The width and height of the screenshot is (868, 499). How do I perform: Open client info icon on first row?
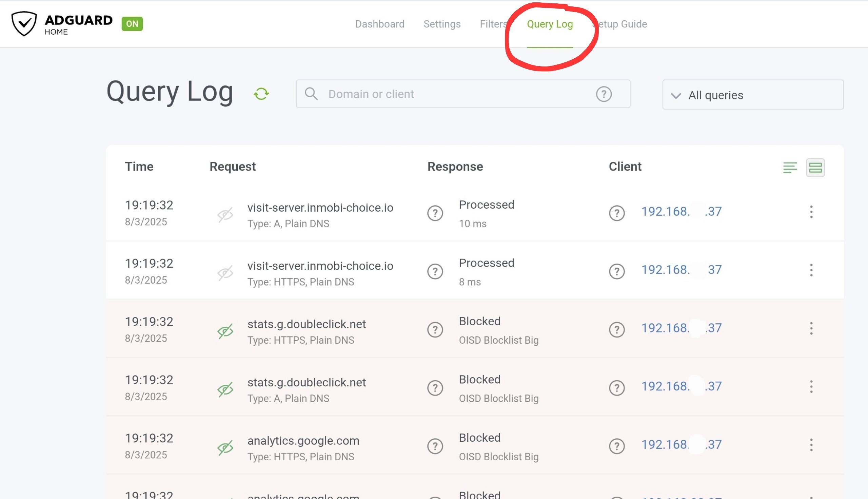[x=616, y=213]
